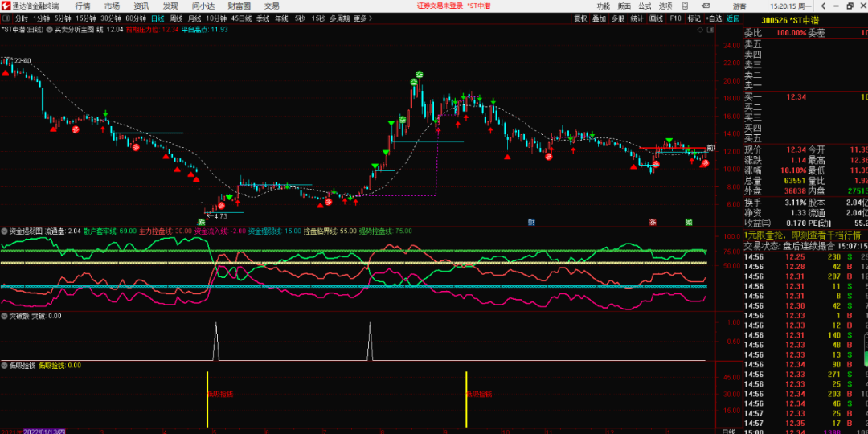Switch to the 15秒 period tab
Viewport: 868px width, 434px height.
[x=318, y=18]
